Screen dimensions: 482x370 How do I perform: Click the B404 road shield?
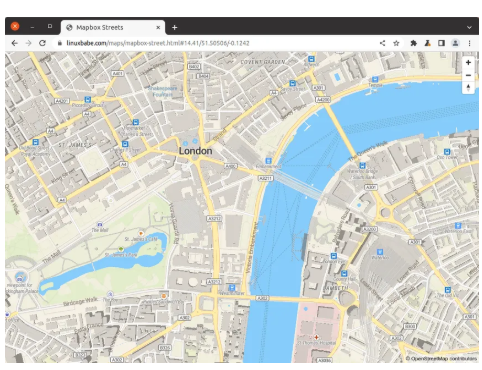[203, 76]
